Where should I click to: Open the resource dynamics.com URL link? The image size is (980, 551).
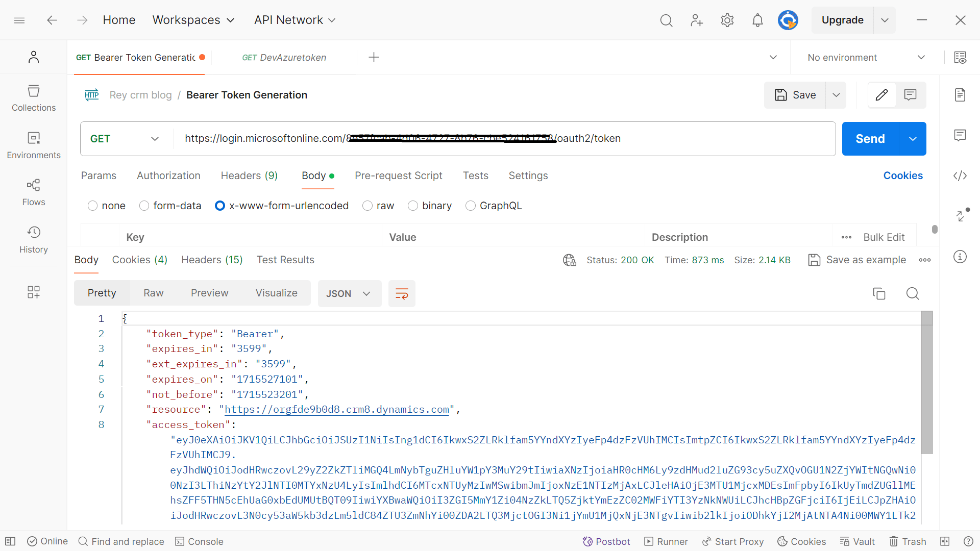[337, 410]
